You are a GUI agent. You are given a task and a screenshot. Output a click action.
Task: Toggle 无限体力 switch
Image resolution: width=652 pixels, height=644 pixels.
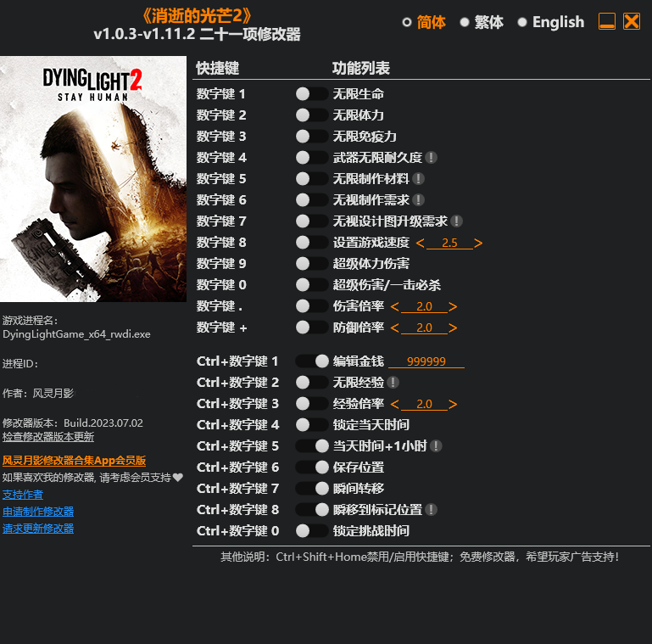pyautogui.click(x=312, y=115)
